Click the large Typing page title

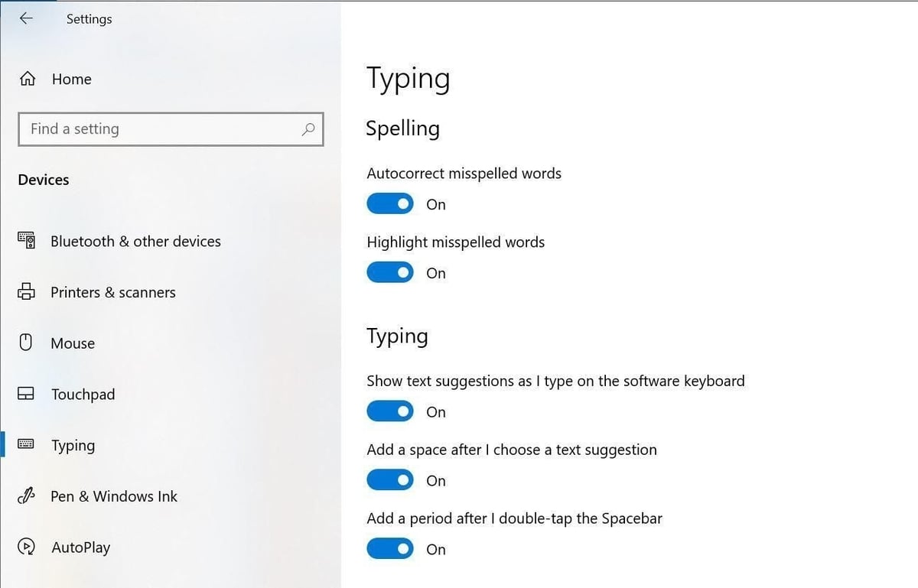point(408,79)
